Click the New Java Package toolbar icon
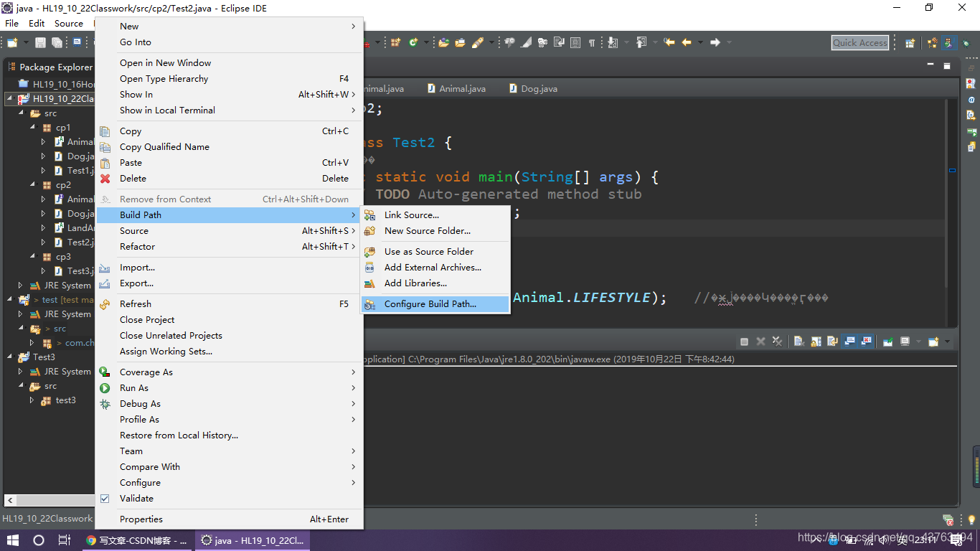This screenshot has width=980, height=551. click(x=395, y=43)
